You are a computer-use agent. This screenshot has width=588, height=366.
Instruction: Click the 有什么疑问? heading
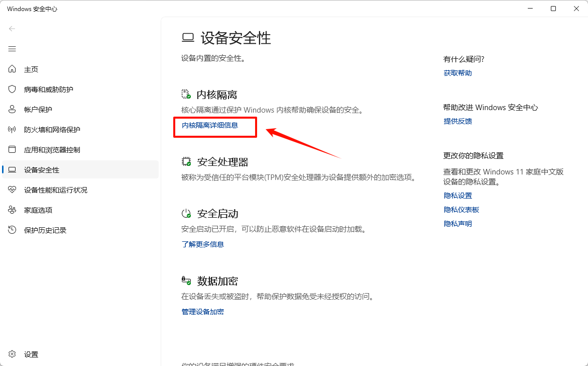pyautogui.click(x=464, y=59)
